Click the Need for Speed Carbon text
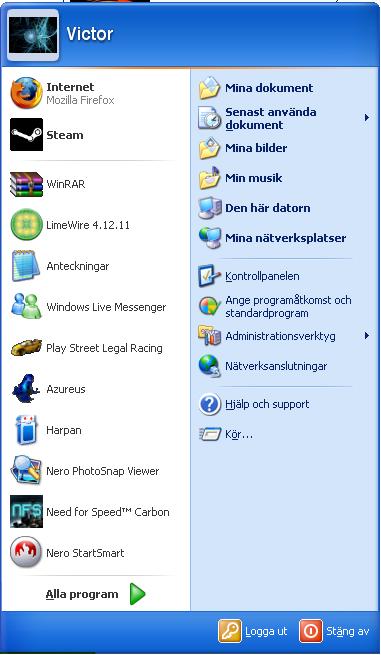 (108, 512)
